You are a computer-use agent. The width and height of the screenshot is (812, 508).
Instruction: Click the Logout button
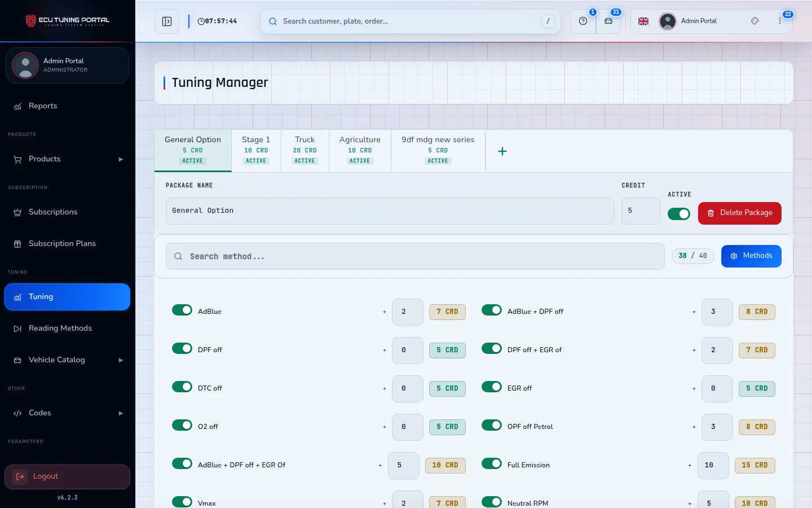pyautogui.click(x=67, y=477)
